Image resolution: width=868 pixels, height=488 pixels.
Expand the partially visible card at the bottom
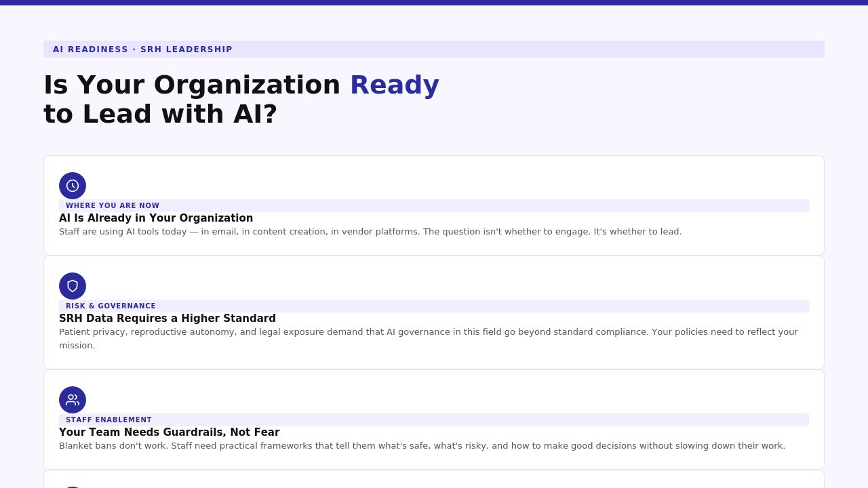(434, 481)
